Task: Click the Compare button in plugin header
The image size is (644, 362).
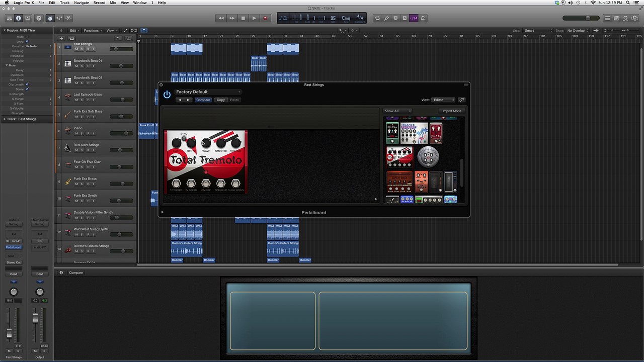Action: 203,100
